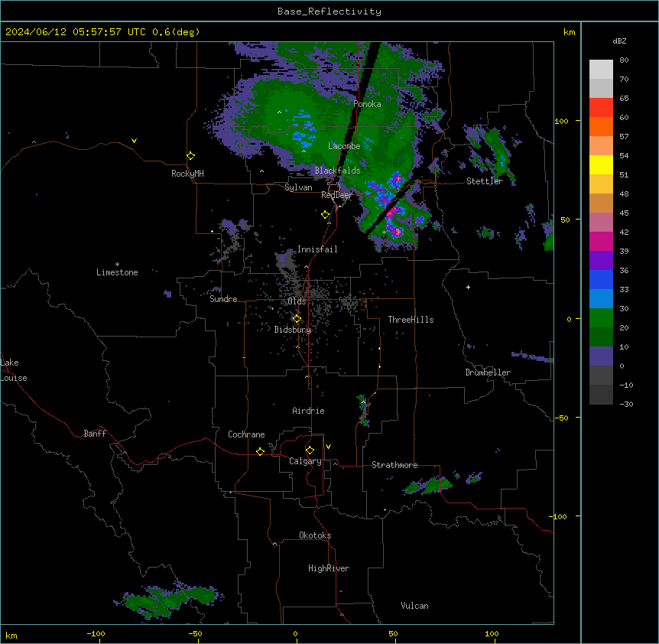Pick the red 60-65 dBZ legend swatch
The width and height of the screenshot is (659, 644).
(x=601, y=108)
